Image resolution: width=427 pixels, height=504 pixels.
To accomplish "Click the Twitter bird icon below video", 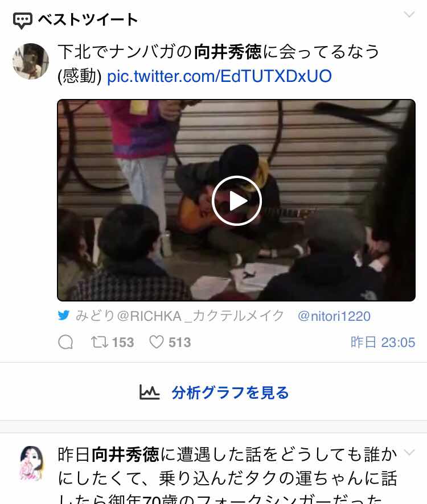I will tap(64, 315).
